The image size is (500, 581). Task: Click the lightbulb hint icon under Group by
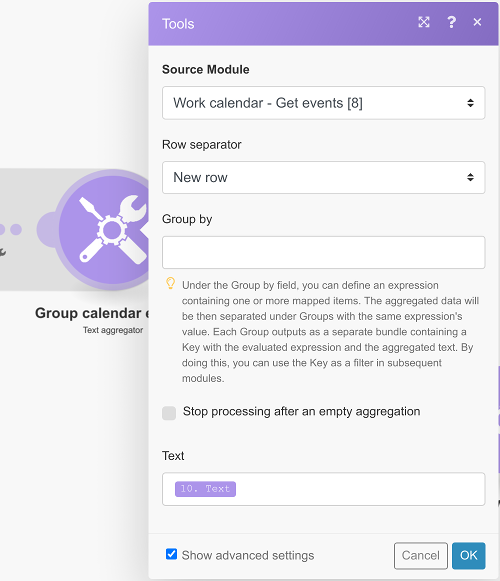point(170,283)
